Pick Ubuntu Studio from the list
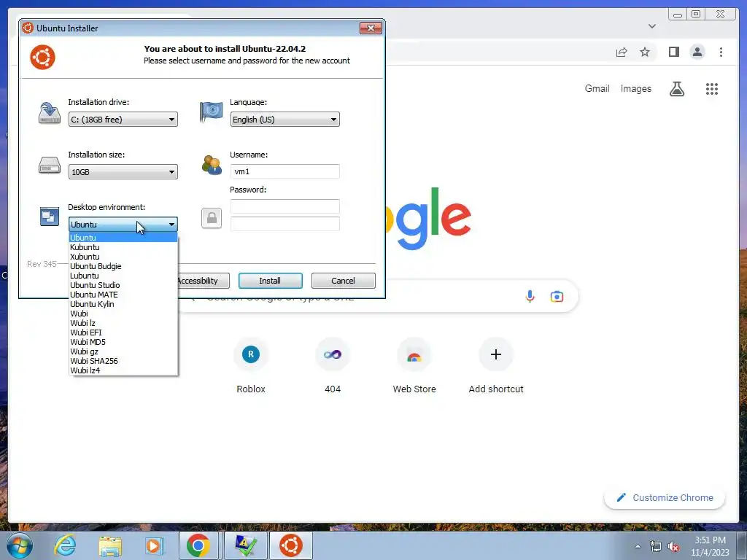 pyautogui.click(x=123, y=285)
